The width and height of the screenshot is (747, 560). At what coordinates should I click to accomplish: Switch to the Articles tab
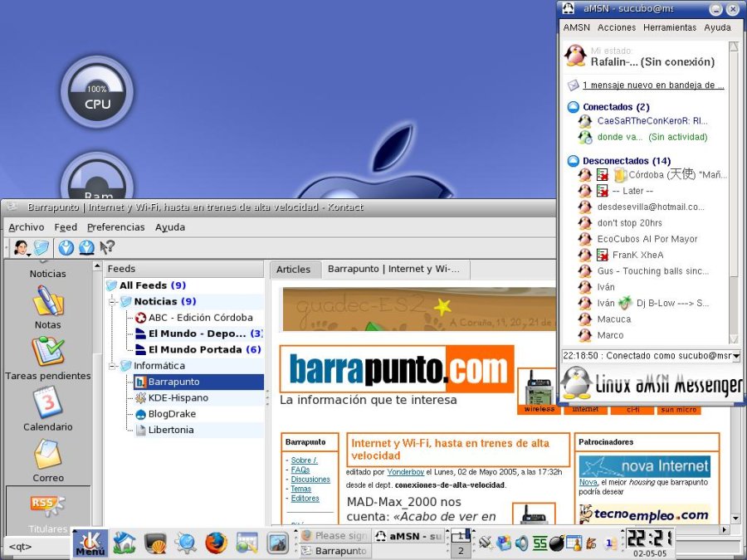pyautogui.click(x=294, y=269)
